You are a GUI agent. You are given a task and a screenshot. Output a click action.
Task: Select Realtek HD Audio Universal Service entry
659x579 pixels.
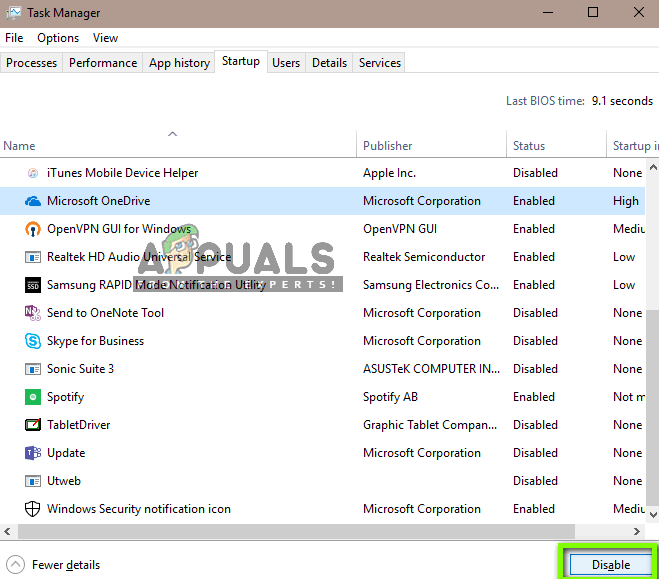tap(139, 257)
